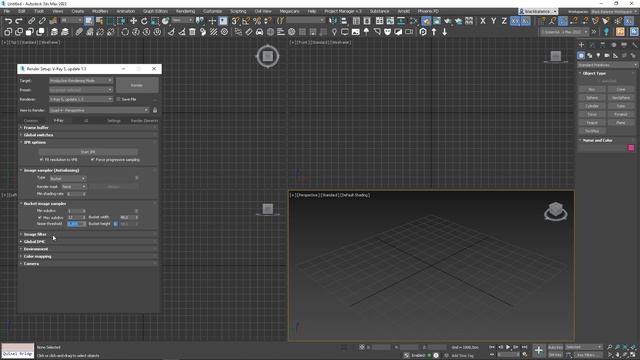Click the large plus icon in the status bar
640x360 pixels.
[539, 350]
